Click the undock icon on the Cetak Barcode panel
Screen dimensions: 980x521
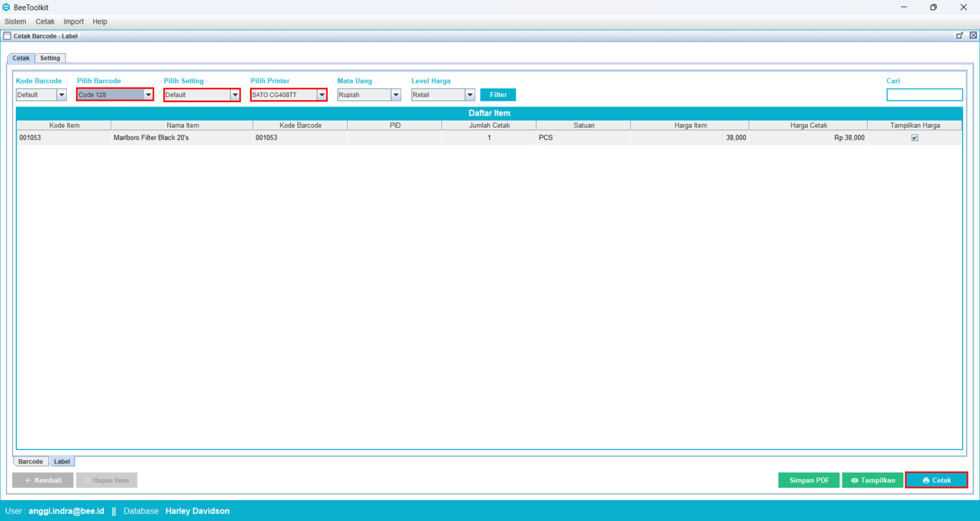(x=960, y=36)
